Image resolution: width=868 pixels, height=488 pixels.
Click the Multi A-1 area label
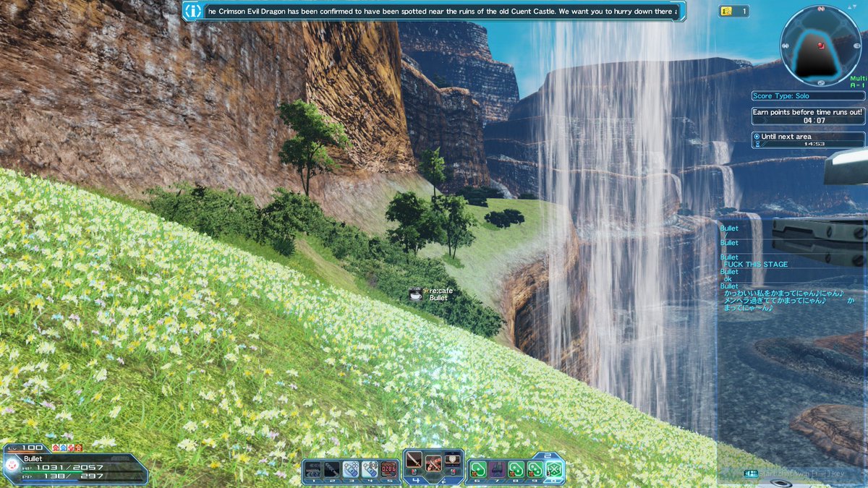pyautogui.click(x=858, y=82)
